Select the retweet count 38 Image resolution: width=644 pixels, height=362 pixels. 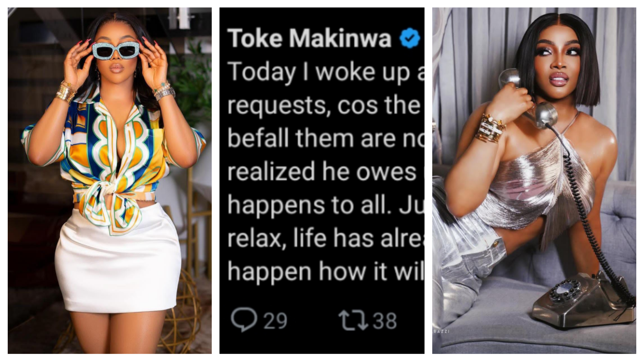pyautogui.click(x=385, y=321)
